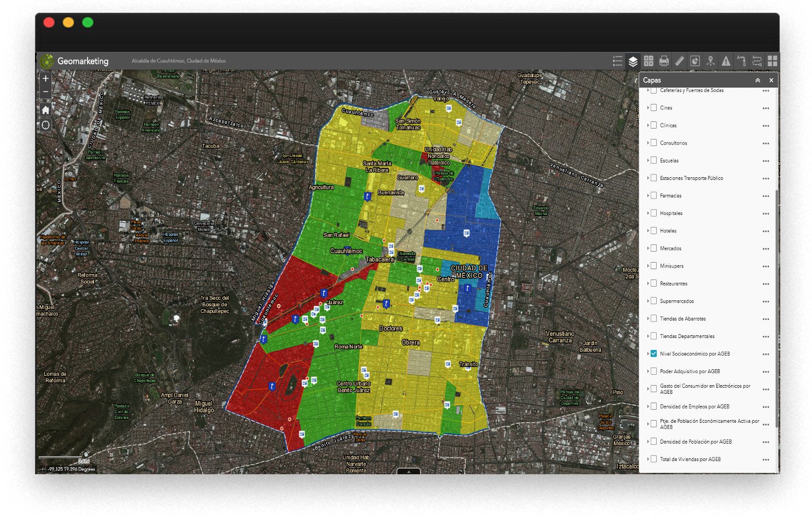Click the find my location button
Screen dimensions: 812x524
46,125
